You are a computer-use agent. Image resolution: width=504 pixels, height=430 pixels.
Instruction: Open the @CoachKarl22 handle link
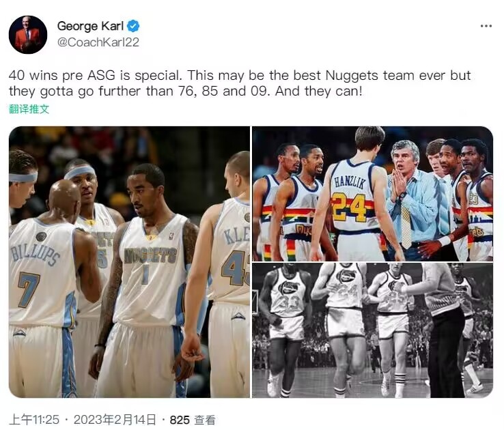point(98,42)
